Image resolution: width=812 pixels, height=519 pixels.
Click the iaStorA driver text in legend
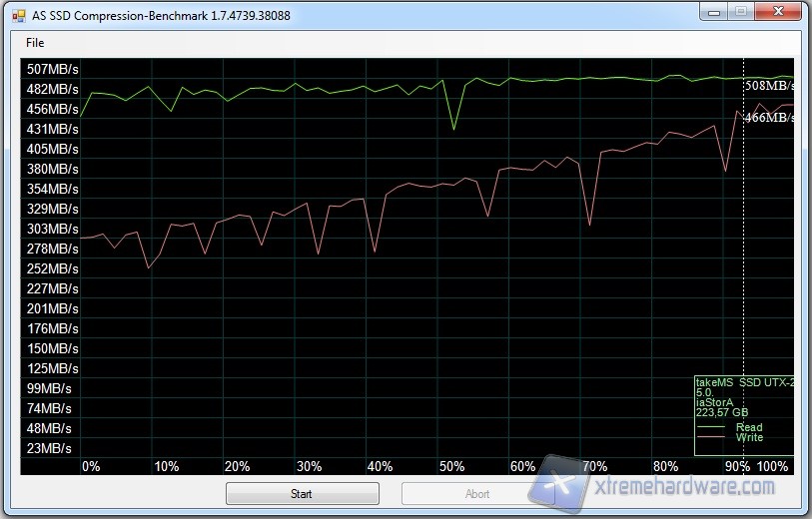pyautogui.click(x=716, y=402)
